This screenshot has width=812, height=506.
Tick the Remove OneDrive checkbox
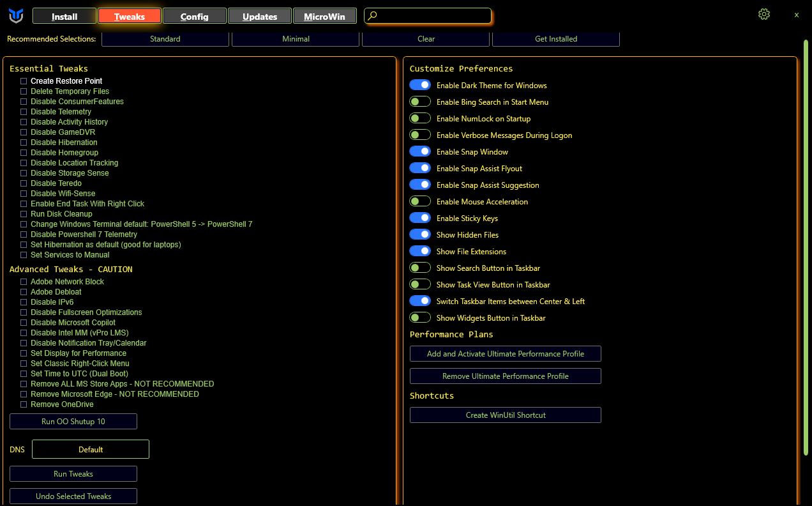(x=24, y=404)
